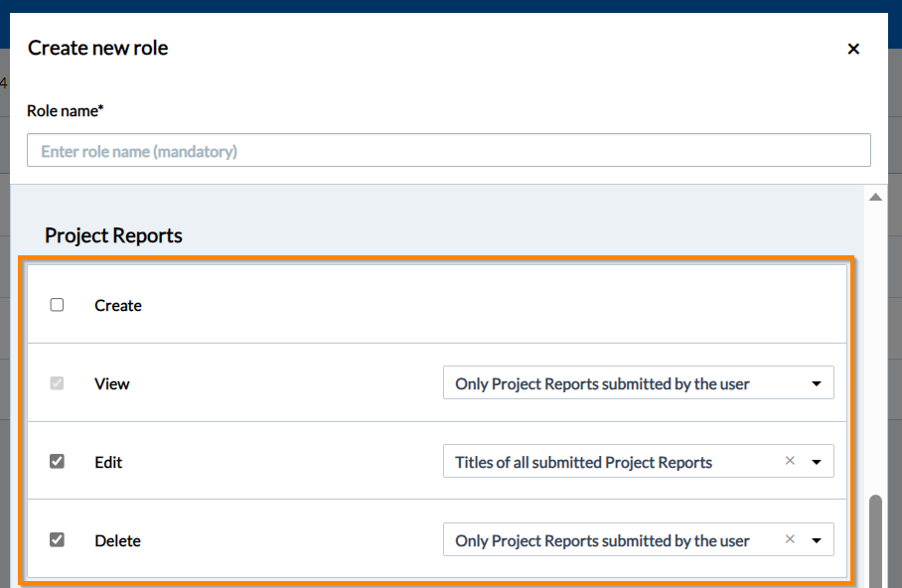The image size is (902, 588).
Task: Click the X to close the Create new role dialog
Action: point(853,48)
